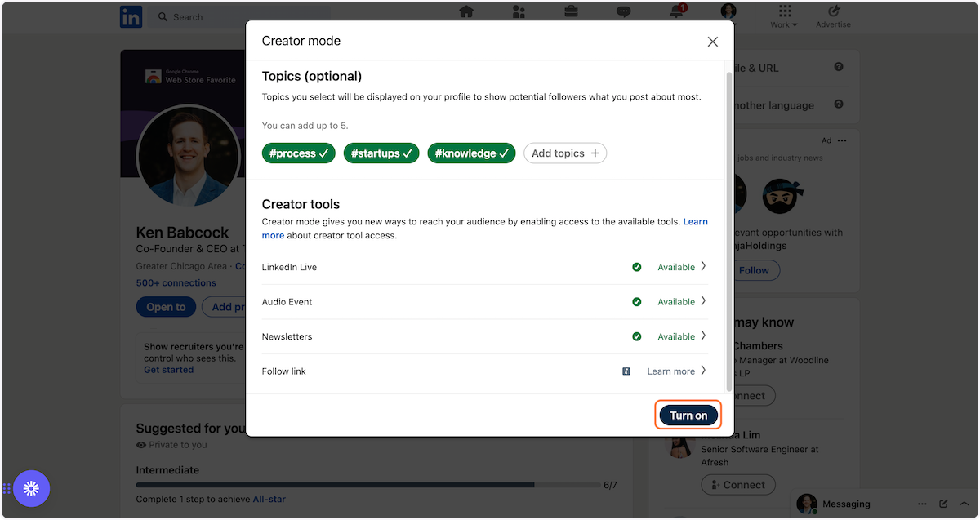Viewport: 980px width, 520px height.
Task: Click the Me profile avatar in navbar
Action: tap(728, 11)
